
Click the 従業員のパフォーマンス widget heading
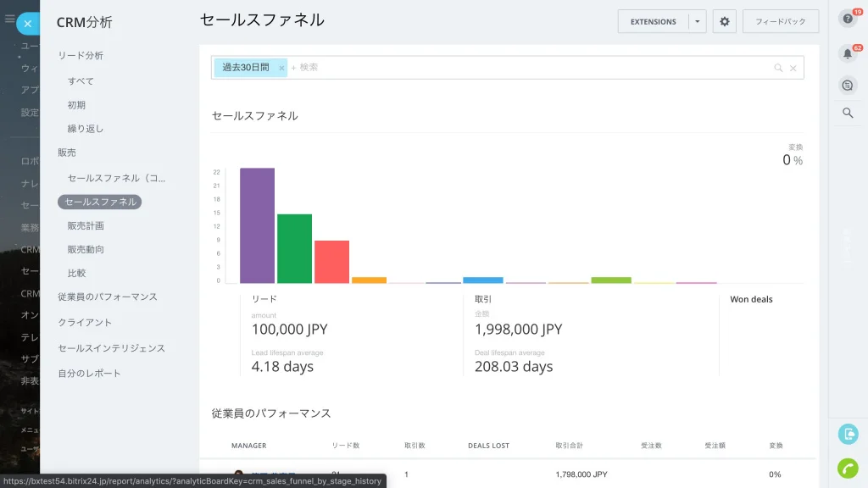click(271, 413)
